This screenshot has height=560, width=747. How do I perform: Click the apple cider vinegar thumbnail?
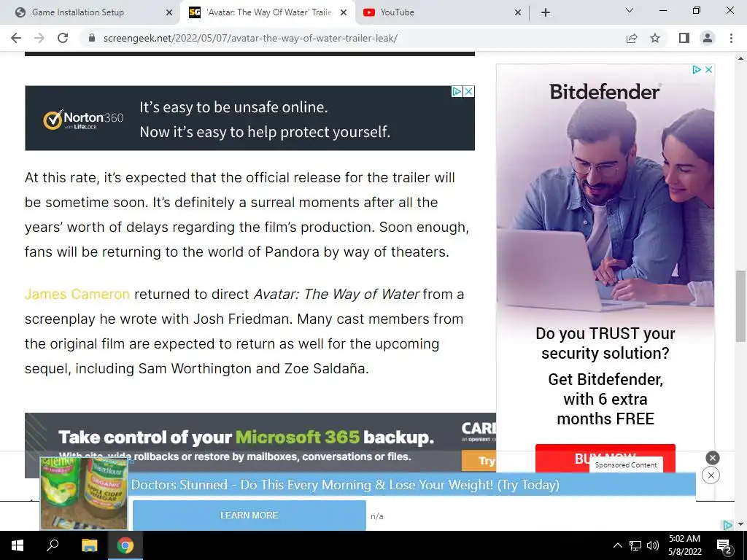point(84,494)
